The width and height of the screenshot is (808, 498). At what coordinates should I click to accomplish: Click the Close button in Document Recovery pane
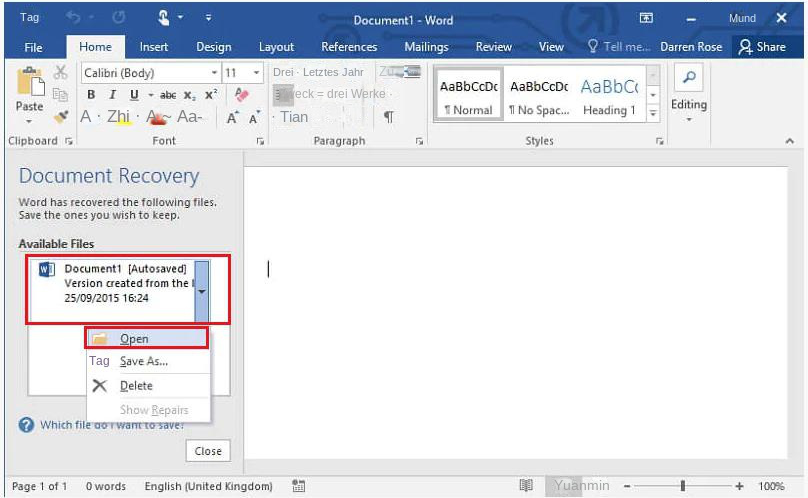[x=208, y=451]
